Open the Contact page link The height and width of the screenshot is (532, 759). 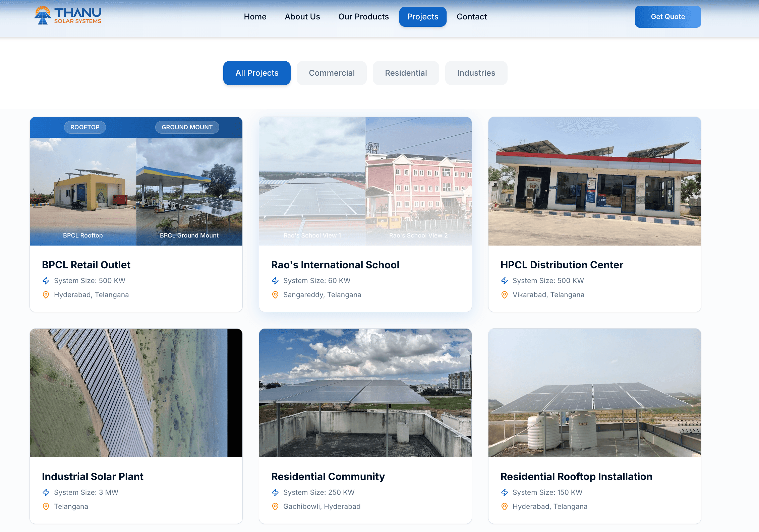click(x=471, y=17)
